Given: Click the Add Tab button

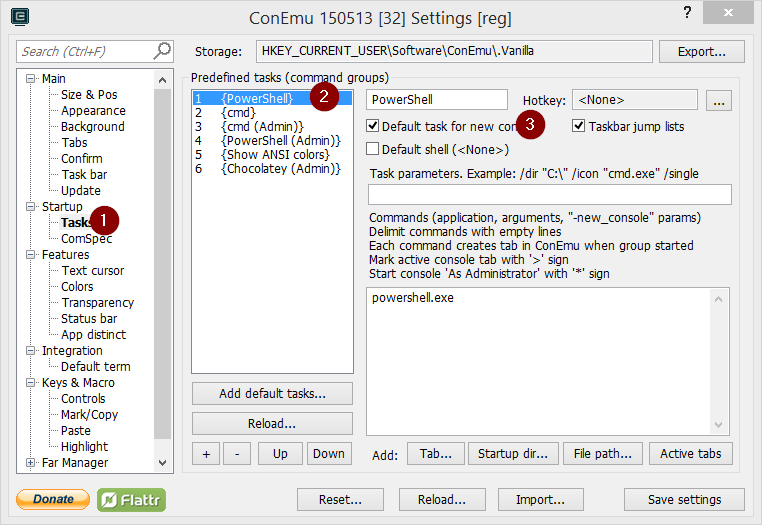Looking at the screenshot, I should pyautogui.click(x=436, y=454).
